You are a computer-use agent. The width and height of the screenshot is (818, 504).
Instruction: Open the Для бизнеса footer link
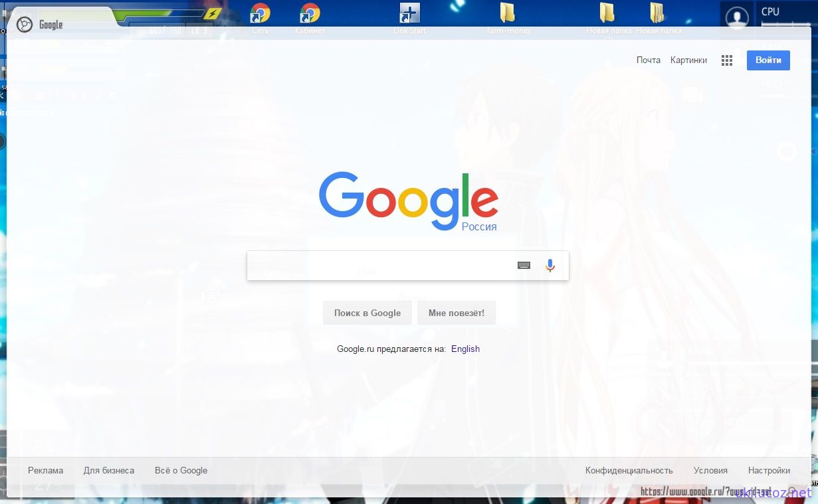click(109, 470)
